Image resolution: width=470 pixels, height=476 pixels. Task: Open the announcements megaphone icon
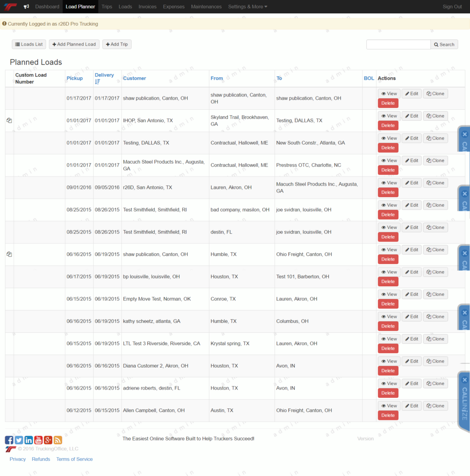pos(27,7)
